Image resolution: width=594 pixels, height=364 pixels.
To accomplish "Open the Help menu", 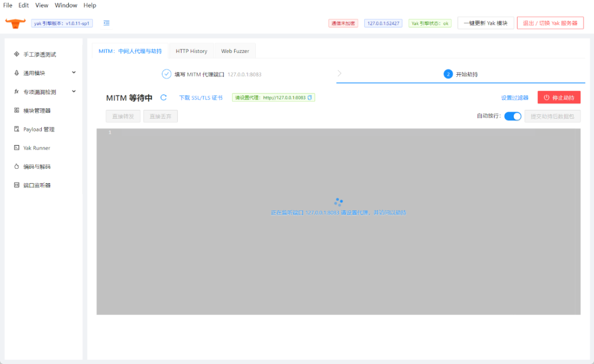I will 90,5.
